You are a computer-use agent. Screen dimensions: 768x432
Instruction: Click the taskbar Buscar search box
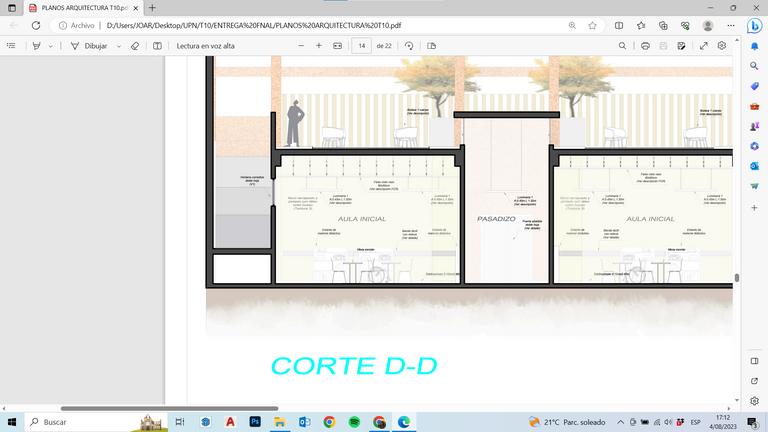(96, 422)
